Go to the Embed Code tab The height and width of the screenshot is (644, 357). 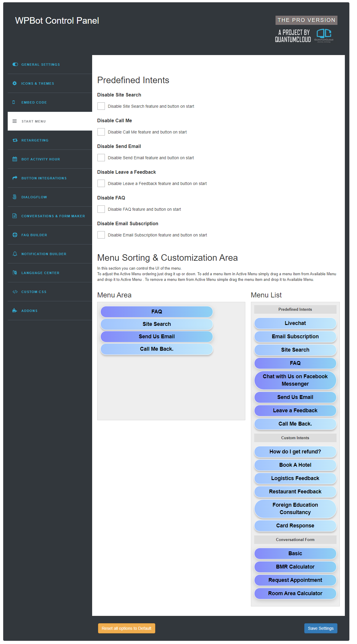[50, 102]
